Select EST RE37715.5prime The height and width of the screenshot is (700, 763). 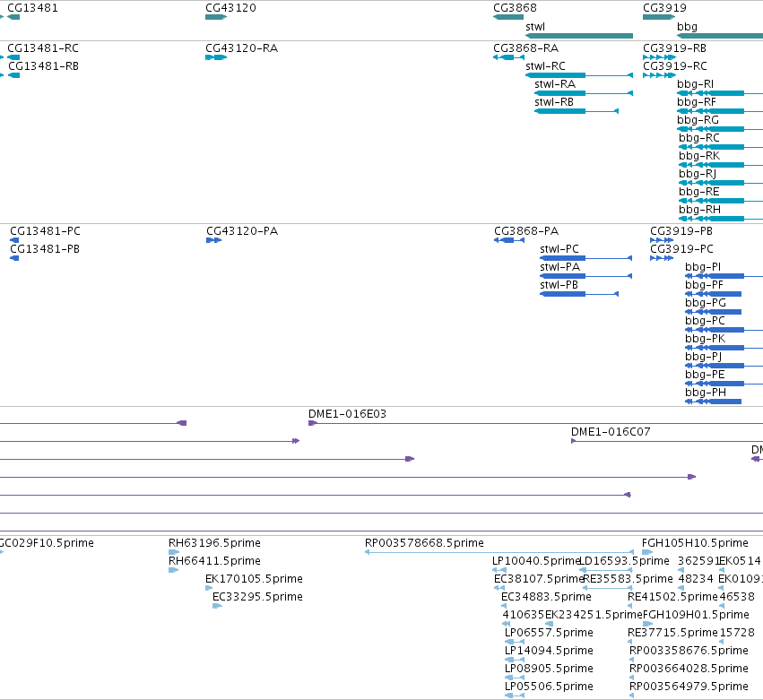coord(630,642)
